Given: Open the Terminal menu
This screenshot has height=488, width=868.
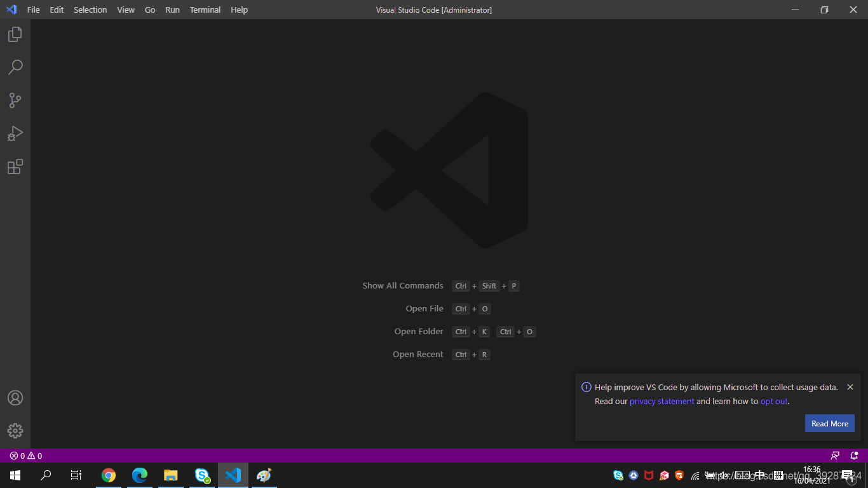Looking at the screenshot, I should (205, 10).
